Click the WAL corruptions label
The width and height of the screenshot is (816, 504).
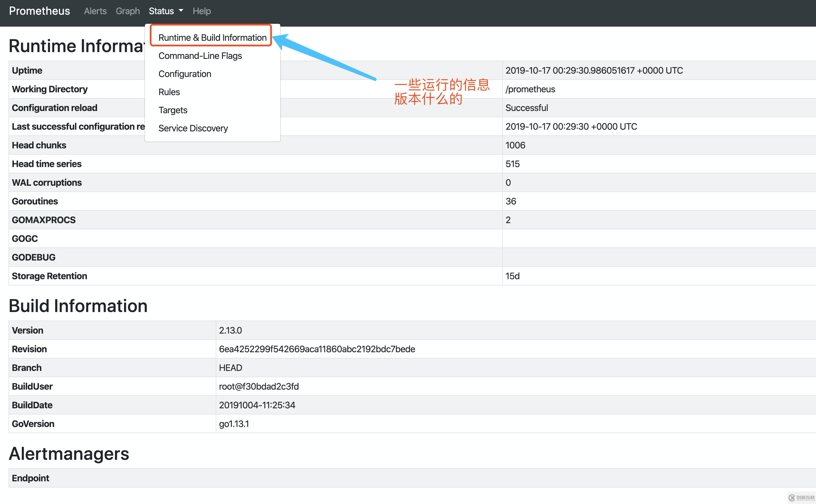(47, 182)
